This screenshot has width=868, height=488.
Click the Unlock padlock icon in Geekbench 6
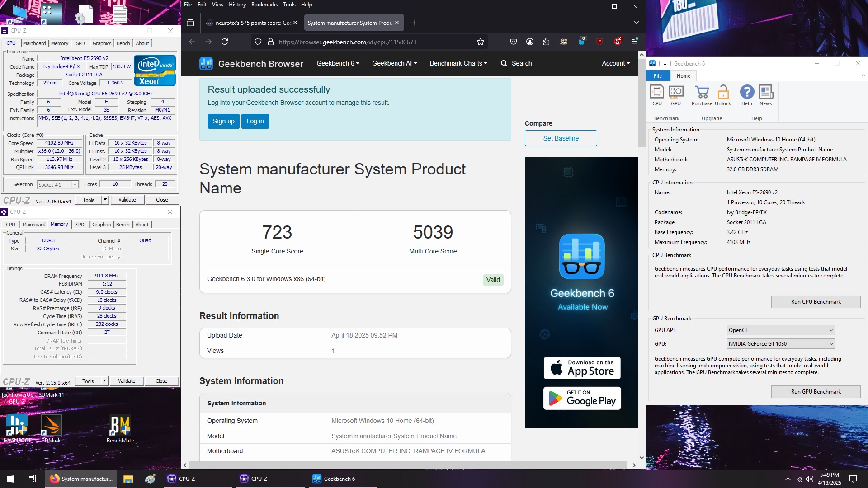point(723,95)
